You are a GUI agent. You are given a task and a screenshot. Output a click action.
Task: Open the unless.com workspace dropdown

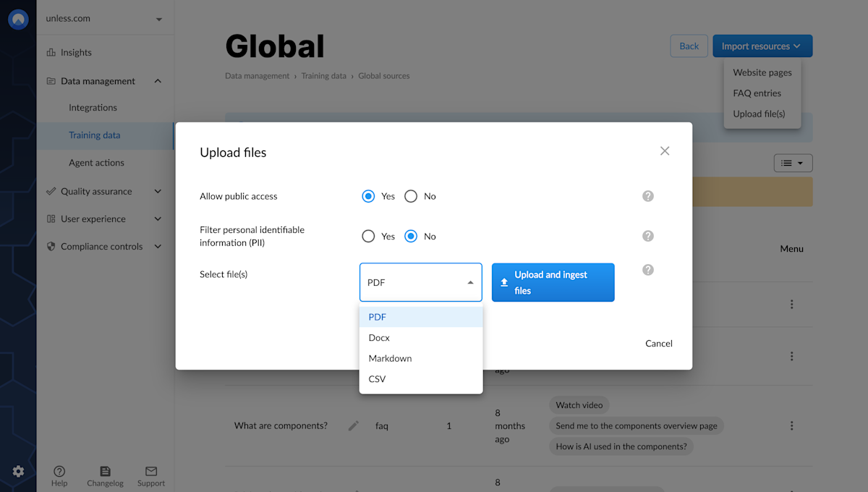coord(105,20)
